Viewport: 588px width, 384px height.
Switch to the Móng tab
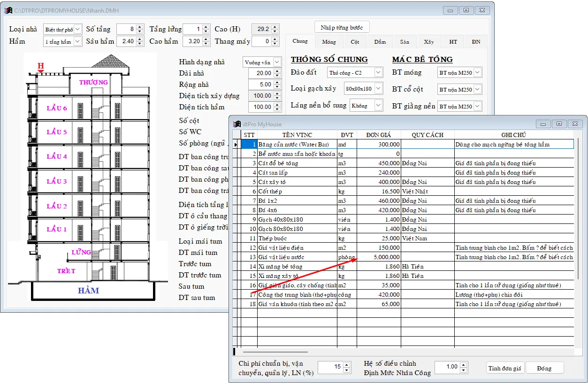(328, 42)
